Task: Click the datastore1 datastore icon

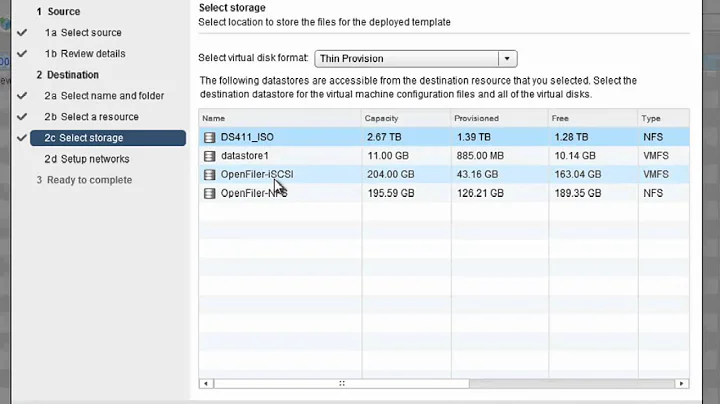Action: [x=209, y=156]
